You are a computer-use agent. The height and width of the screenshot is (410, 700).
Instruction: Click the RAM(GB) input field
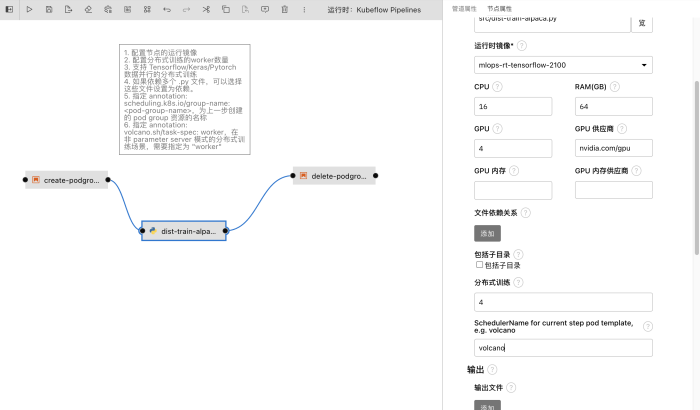point(613,107)
